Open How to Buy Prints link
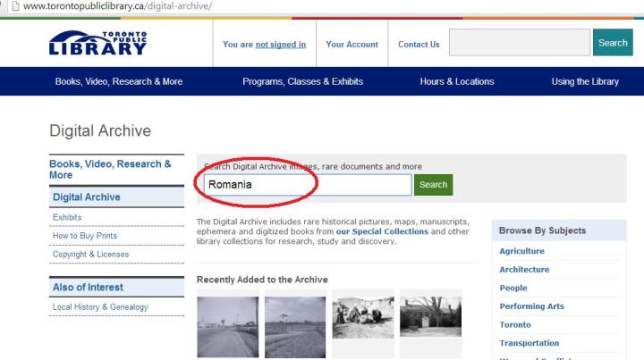644x360 pixels. 85,236
